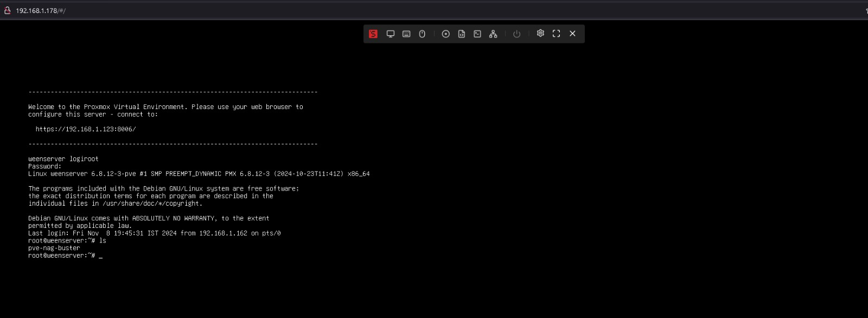Open the virtual keyboard icon
Viewport: 868px width, 318px height.
[x=406, y=34]
